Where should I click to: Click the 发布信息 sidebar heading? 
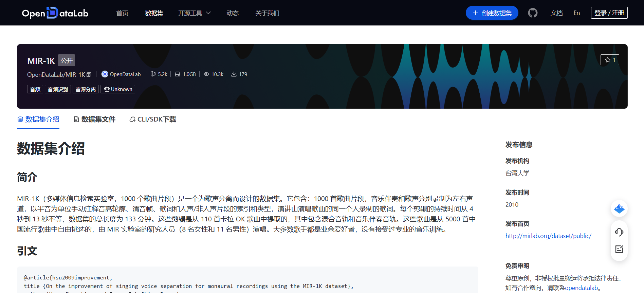coord(519,145)
